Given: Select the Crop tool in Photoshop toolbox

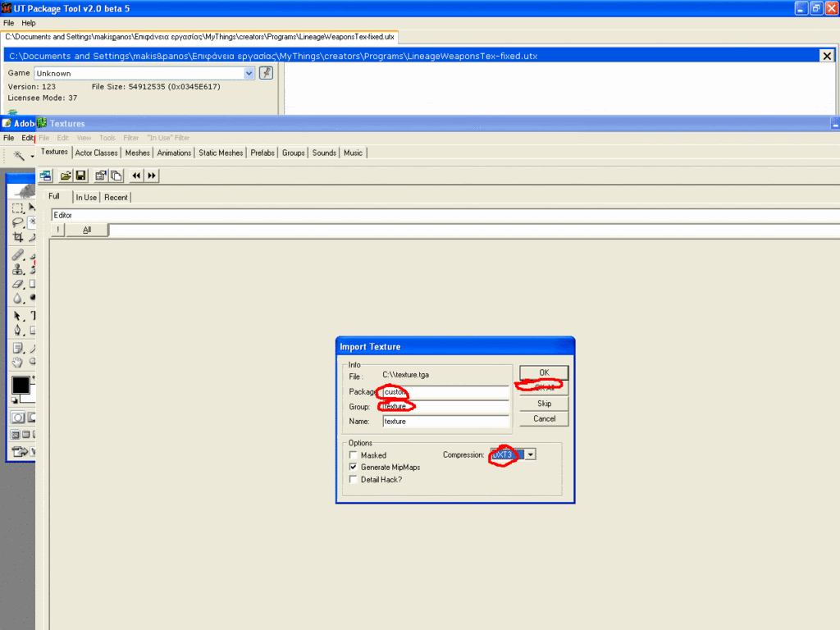Looking at the screenshot, I should pos(17,237).
